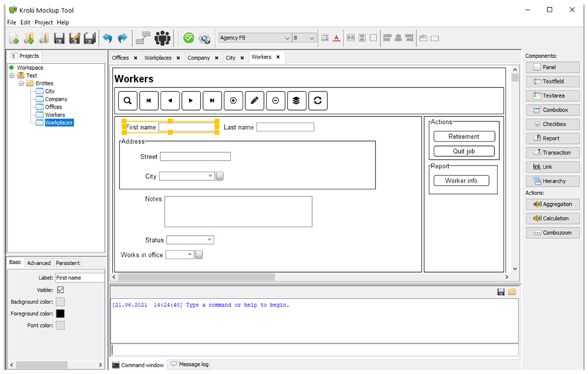This screenshot has width=588, height=374.
Task: Click the circular refresh button in Workers form
Action: (318, 101)
